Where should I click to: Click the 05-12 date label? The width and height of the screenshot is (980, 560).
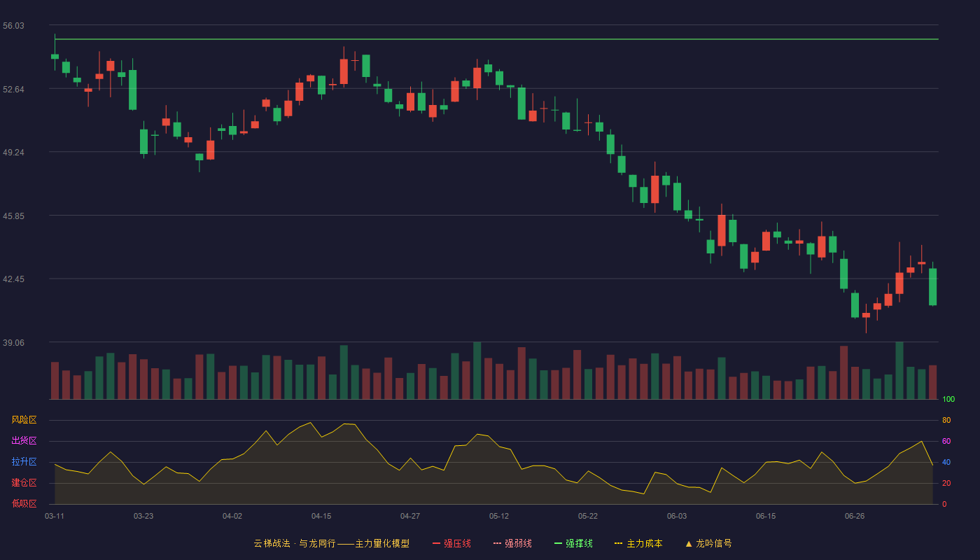(499, 516)
